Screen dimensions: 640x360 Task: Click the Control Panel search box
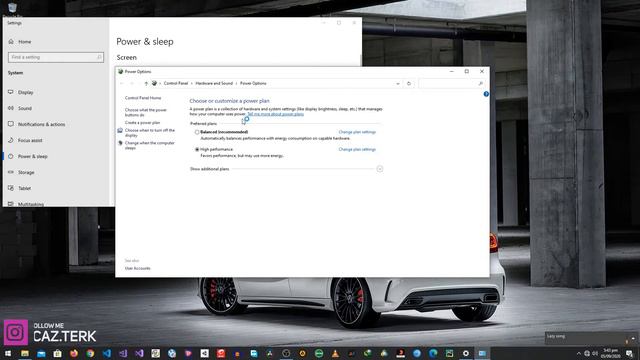451,83
